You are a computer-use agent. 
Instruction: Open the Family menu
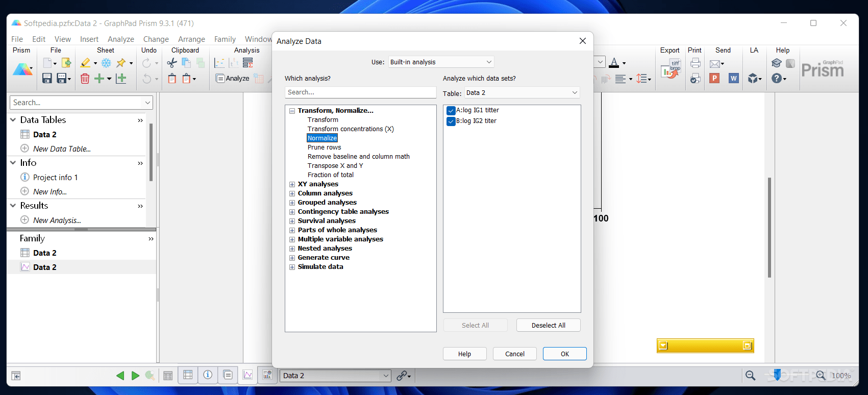(x=225, y=39)
